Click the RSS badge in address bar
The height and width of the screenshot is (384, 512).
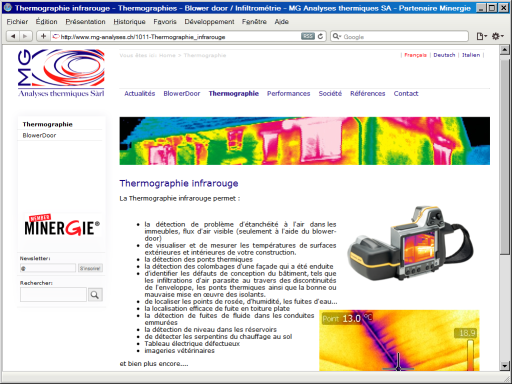(308, 36)
